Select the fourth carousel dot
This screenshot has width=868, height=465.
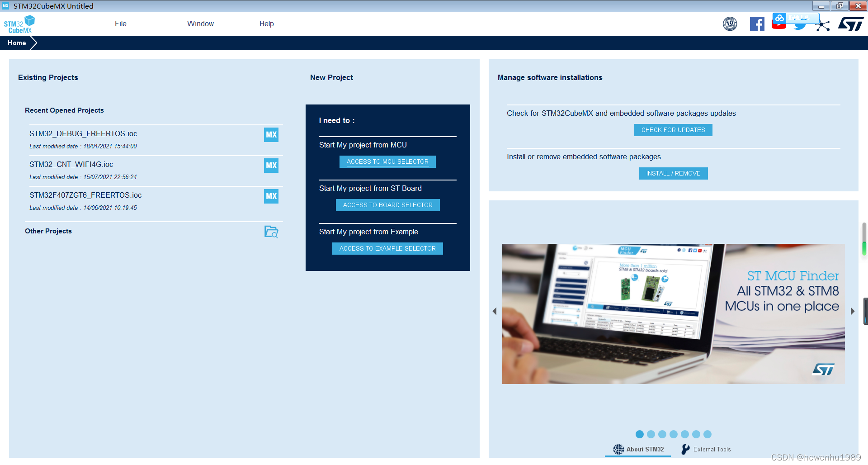coord(674,434)
